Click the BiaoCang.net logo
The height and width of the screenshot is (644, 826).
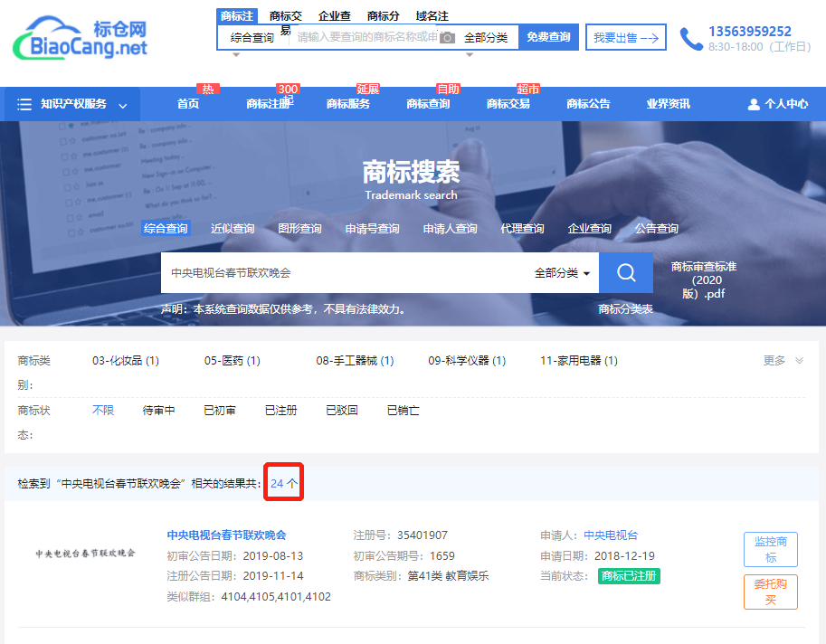pos(81,38)
